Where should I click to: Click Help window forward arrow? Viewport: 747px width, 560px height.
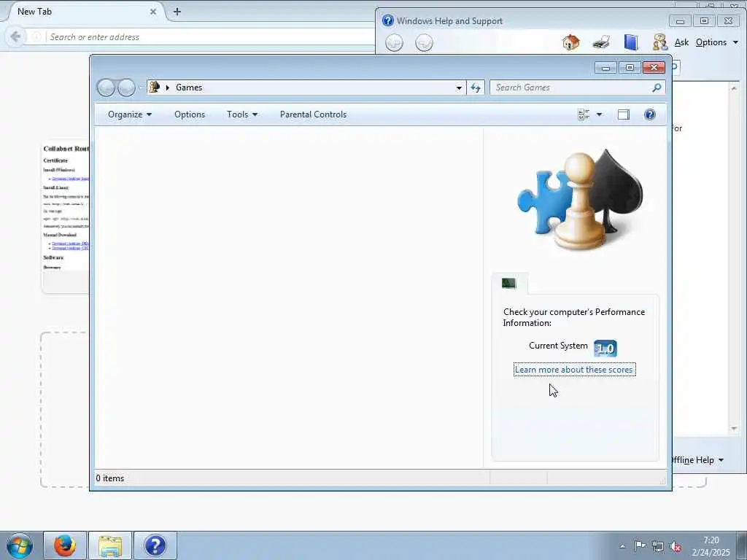(424, 43)
